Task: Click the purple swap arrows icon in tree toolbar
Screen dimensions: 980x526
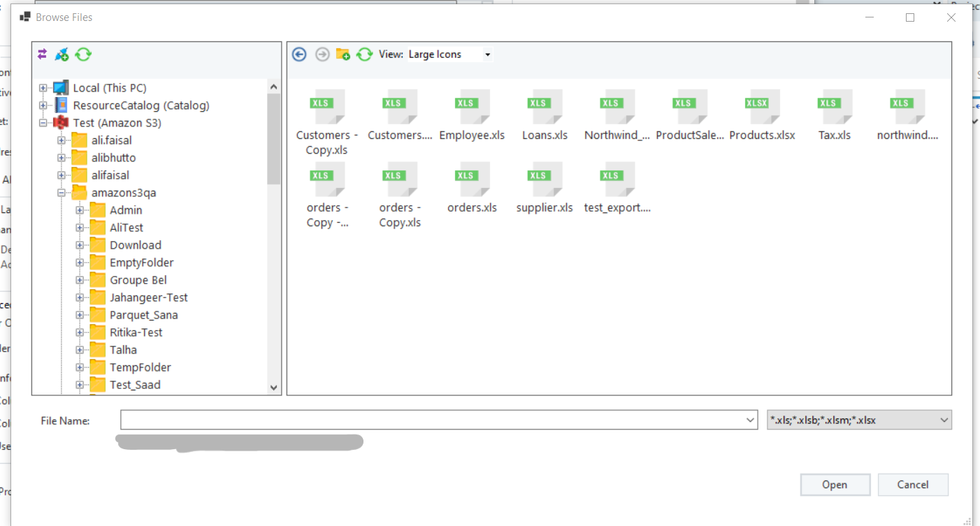Action: click(x=43, y=54)
